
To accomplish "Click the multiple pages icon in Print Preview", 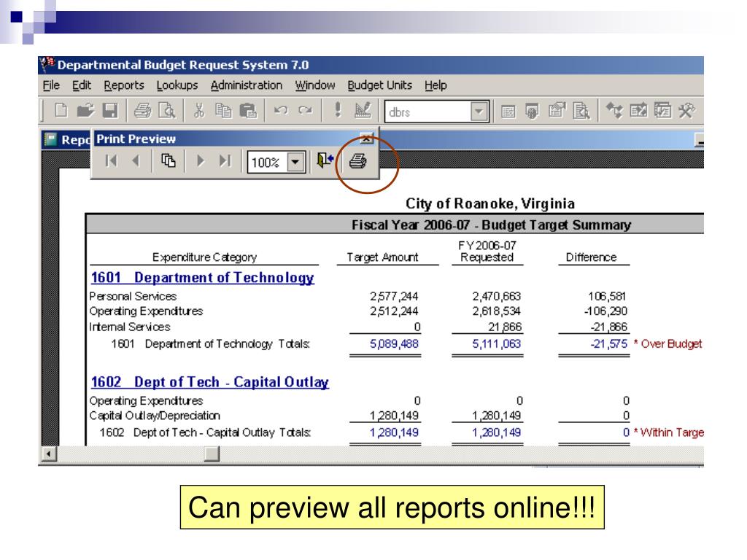I will (x=169, y=161).
